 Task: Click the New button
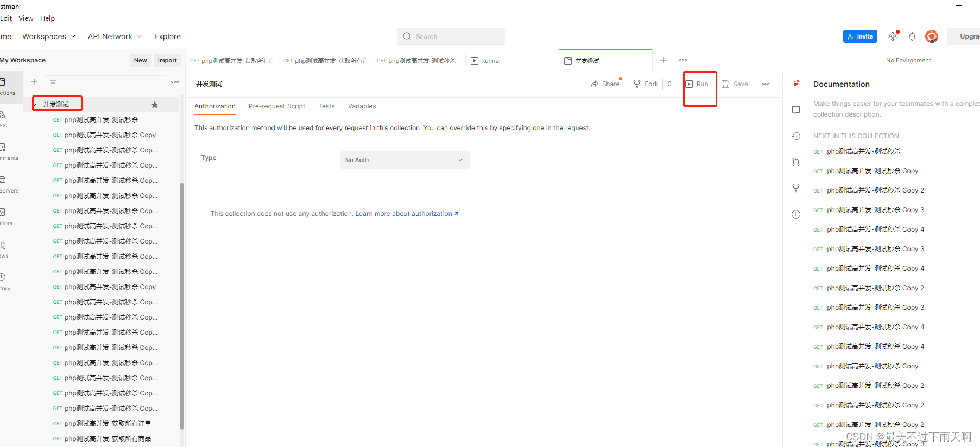pos(141,60)
